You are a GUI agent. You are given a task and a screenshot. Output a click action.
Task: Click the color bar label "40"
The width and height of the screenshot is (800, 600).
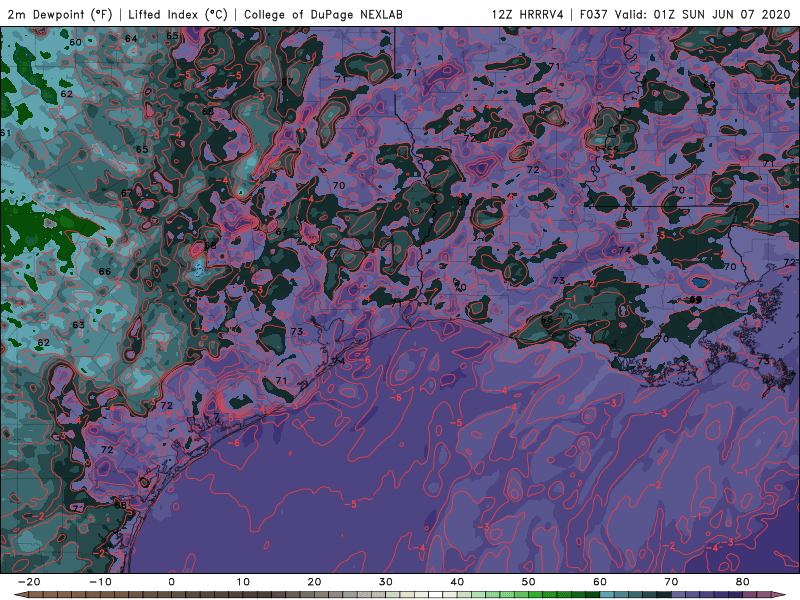coord(457,582)
